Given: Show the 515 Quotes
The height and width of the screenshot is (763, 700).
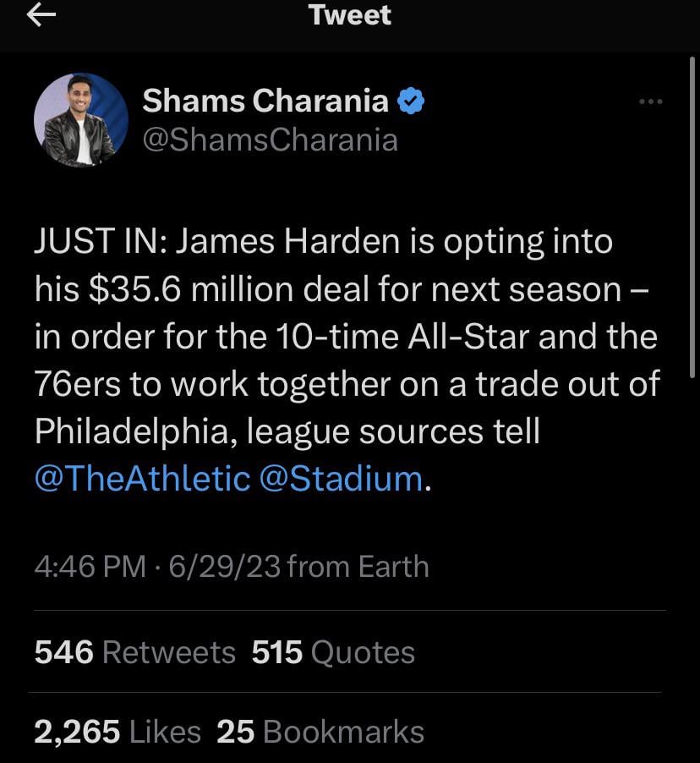Looking at the screenshot, I should 333,652.
